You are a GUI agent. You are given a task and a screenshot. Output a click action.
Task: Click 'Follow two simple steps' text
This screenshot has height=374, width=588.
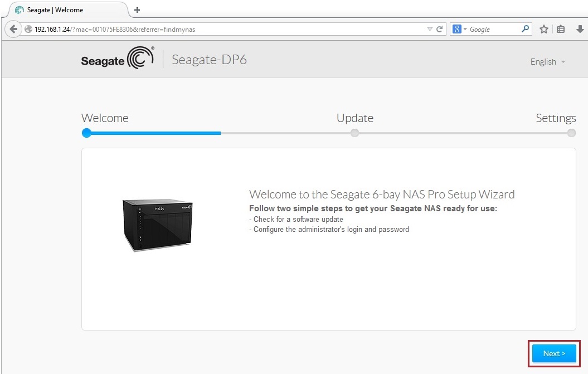point(373,208)
